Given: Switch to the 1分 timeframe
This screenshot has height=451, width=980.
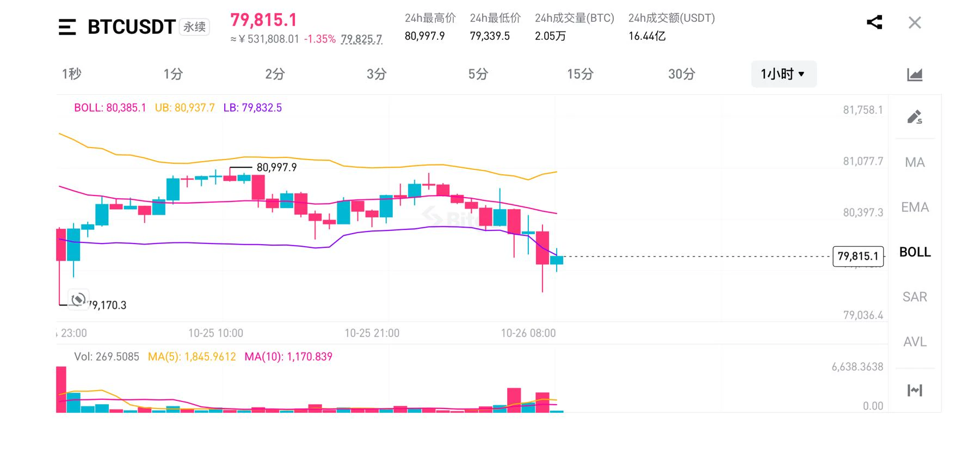Looking at the screenshot, I should tap(173, 74).
